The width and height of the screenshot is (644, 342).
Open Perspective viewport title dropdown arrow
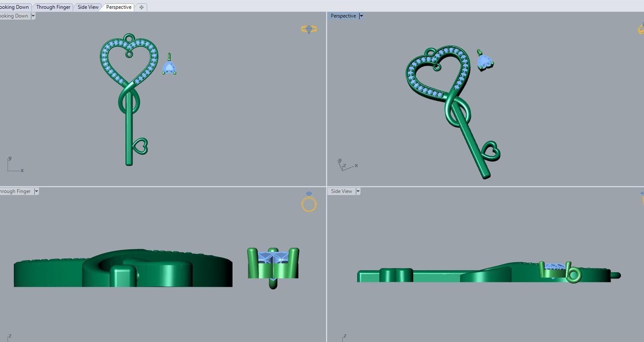pos(361,16)
